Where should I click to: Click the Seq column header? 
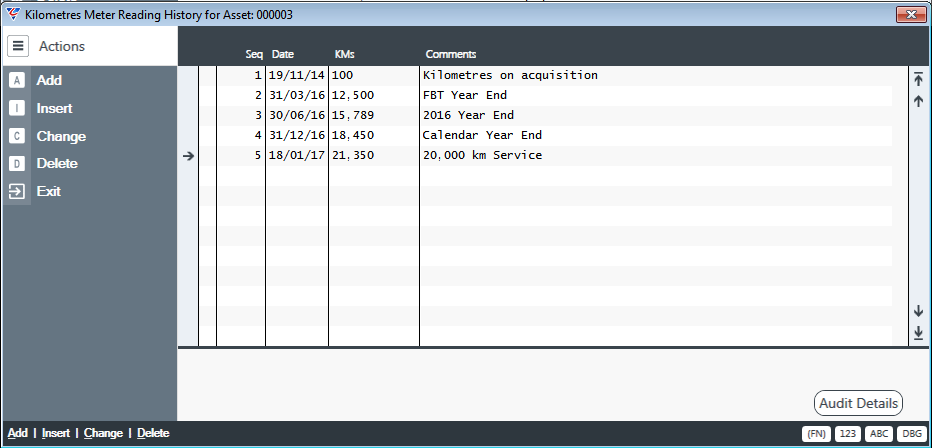pyautogui.click(x=254, y=54)
